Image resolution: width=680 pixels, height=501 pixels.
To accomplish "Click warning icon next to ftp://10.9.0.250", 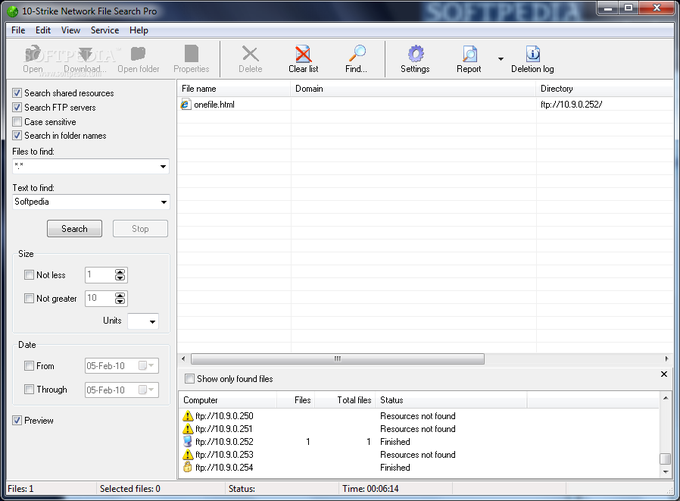I will pos(188,415).
